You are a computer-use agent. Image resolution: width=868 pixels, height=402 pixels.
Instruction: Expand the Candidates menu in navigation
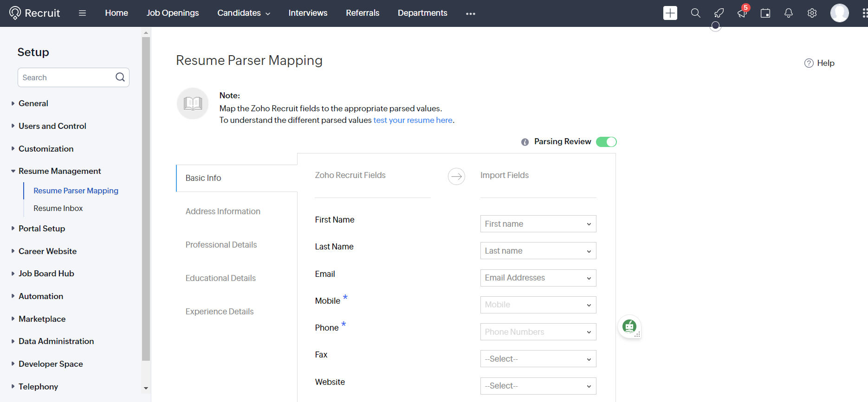[244, 13]
